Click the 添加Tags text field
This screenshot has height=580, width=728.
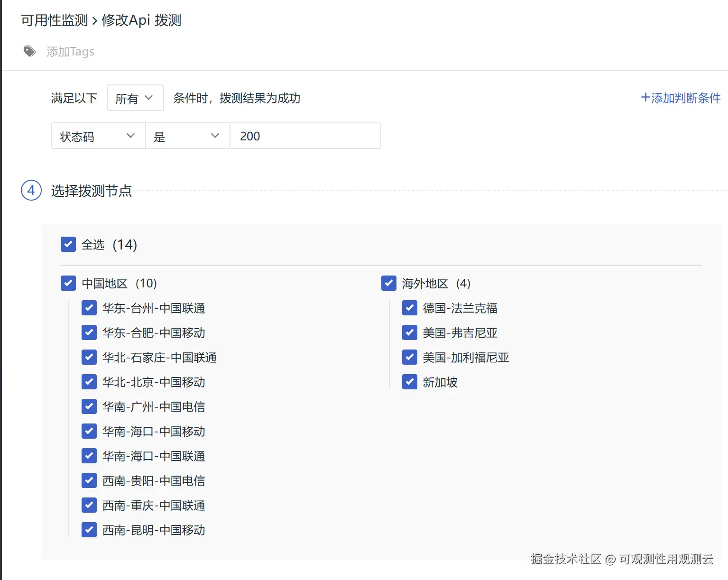pyautogui.click(x=70, y=51)
